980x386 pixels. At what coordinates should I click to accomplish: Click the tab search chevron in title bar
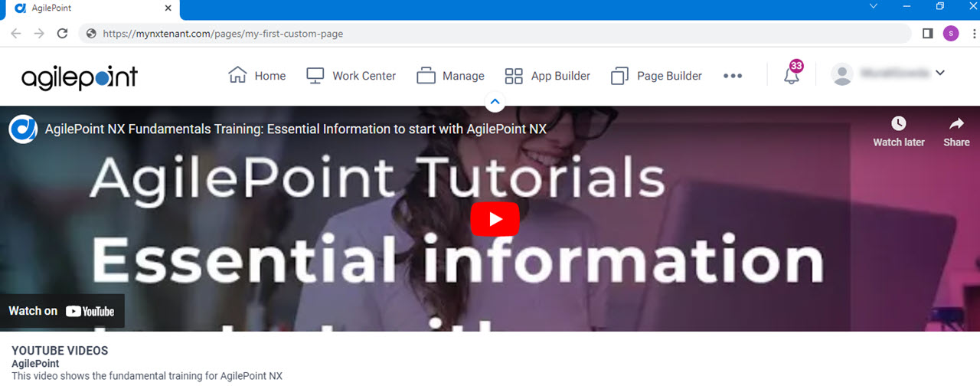tap(874, 6)
